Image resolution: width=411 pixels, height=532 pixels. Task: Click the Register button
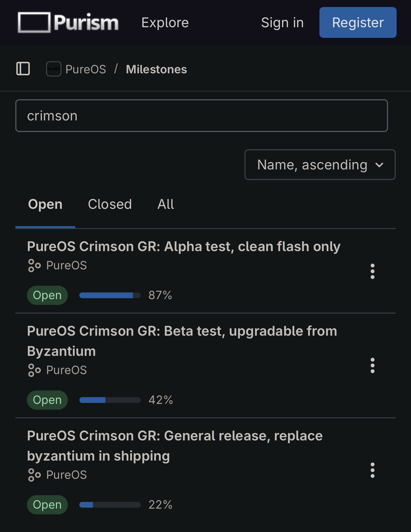(x=358, y=22)
